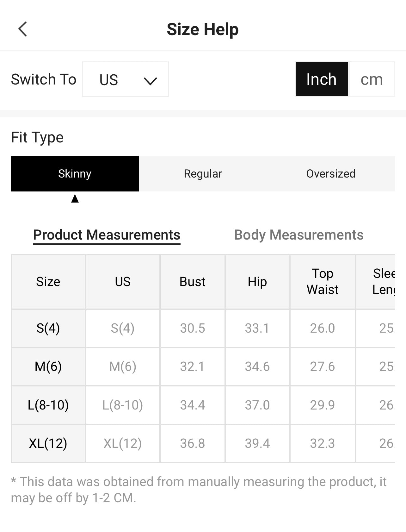The image size is (406, 532).
Task: Open the Body Measurements tab
Action: point(298,235)
